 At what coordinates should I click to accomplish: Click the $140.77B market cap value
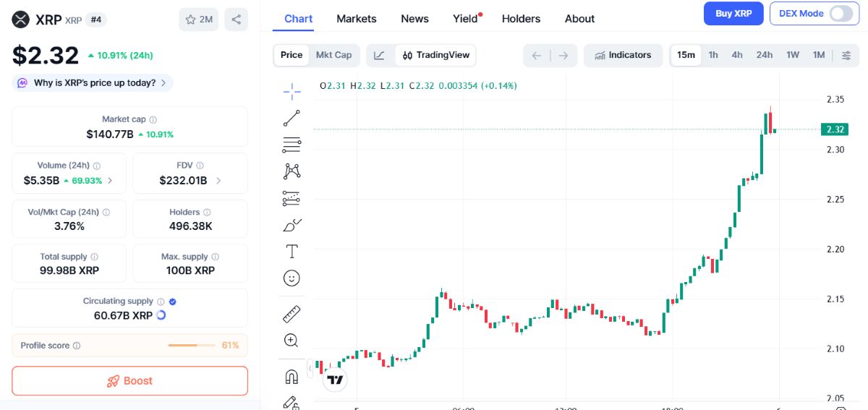tap(109, 134)
